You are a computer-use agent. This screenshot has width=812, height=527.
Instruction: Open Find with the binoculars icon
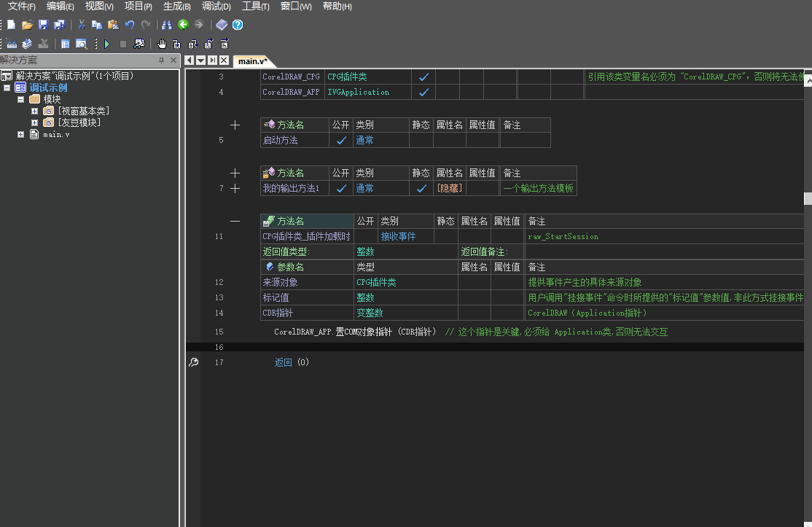coord(167,25)
